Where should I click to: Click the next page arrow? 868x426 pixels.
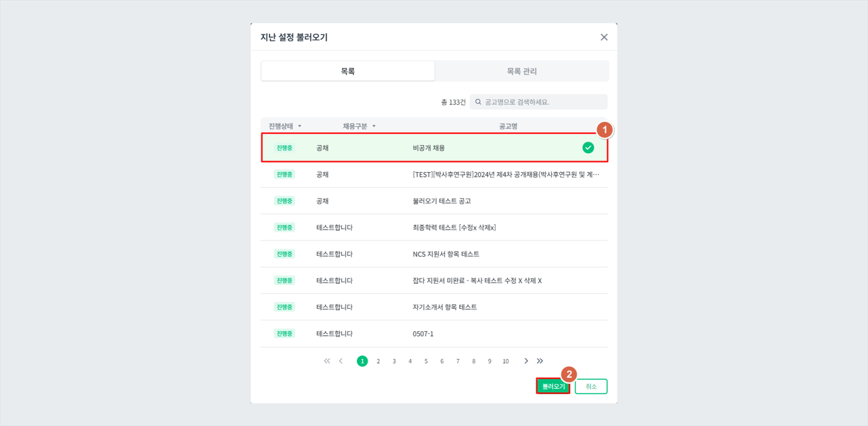(x=525, y=361)
